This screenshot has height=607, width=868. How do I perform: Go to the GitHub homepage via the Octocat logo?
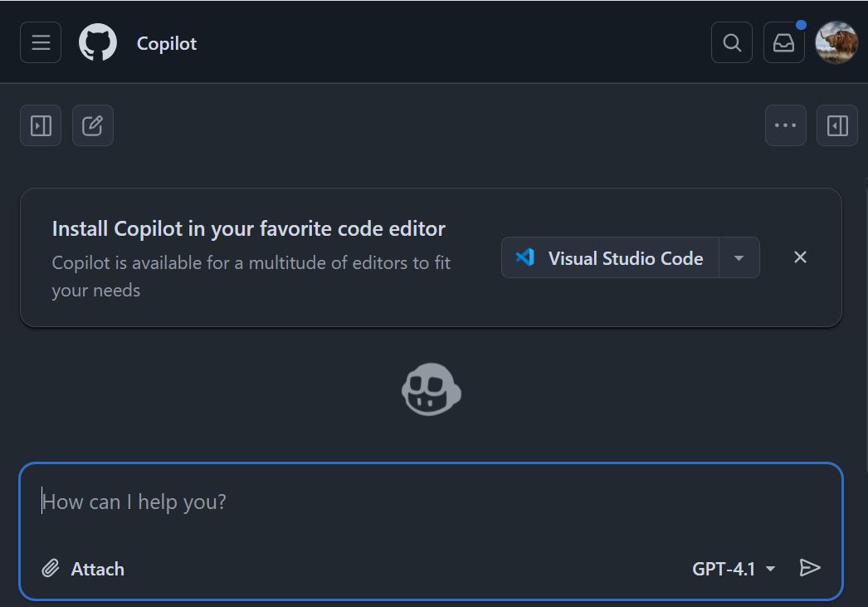coord(98,42)
